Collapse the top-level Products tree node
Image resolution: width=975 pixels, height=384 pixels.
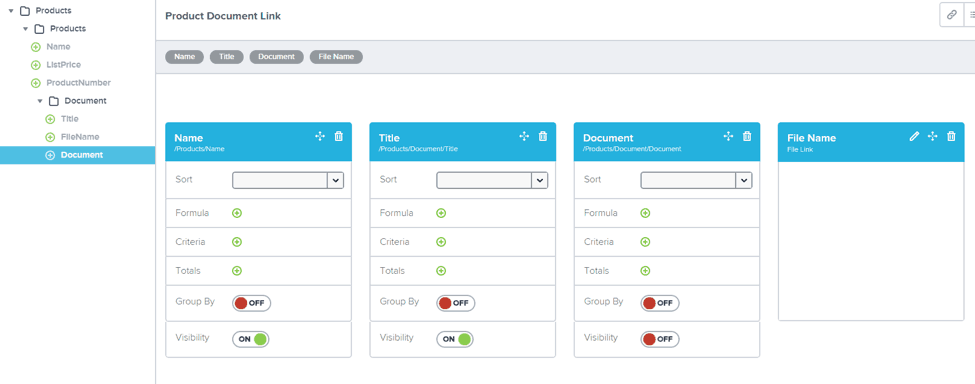pos(11,11)
